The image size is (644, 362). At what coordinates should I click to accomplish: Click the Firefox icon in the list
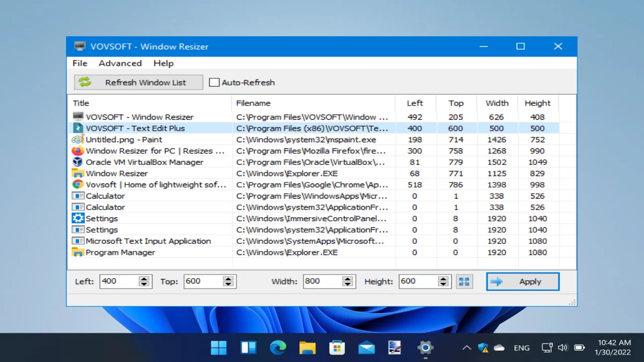[x=77, y=151]
